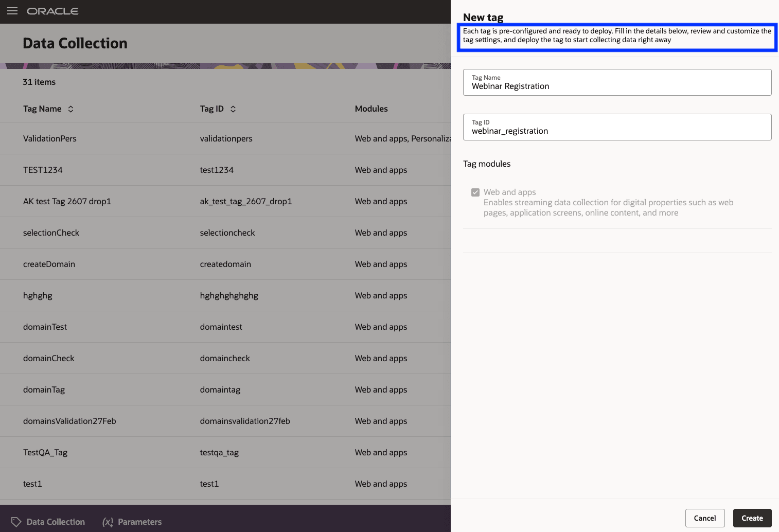Click the ak_test_tag_2607_drop1 tag ID
Image resolution: width=779 pixels, height=532 pixels.
coord(246,201)
